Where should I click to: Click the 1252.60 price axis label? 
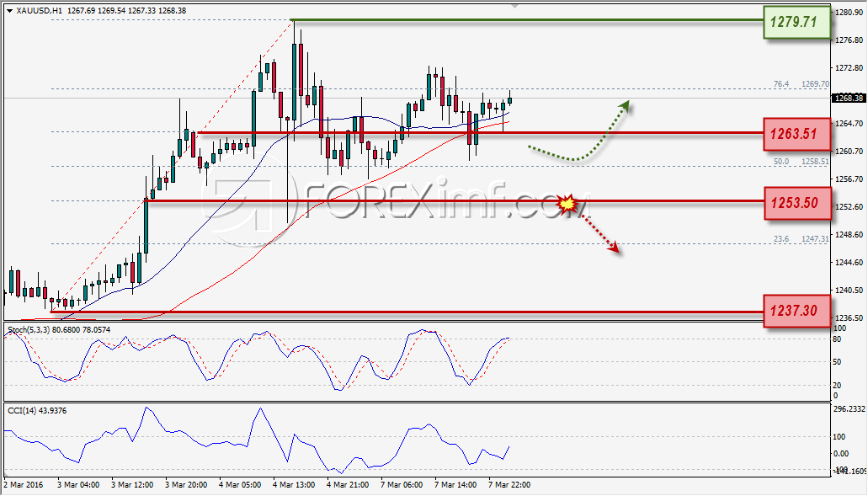click(849, 206)
